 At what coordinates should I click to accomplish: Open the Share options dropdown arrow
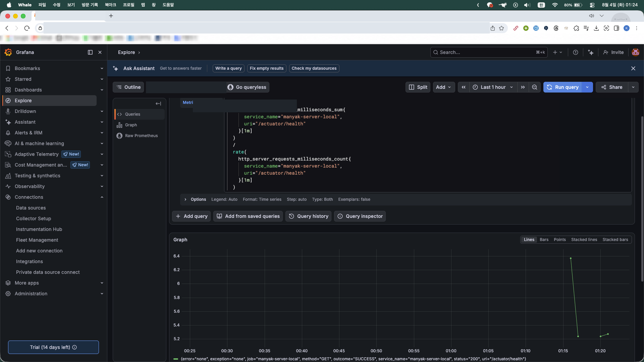(633, 87)
